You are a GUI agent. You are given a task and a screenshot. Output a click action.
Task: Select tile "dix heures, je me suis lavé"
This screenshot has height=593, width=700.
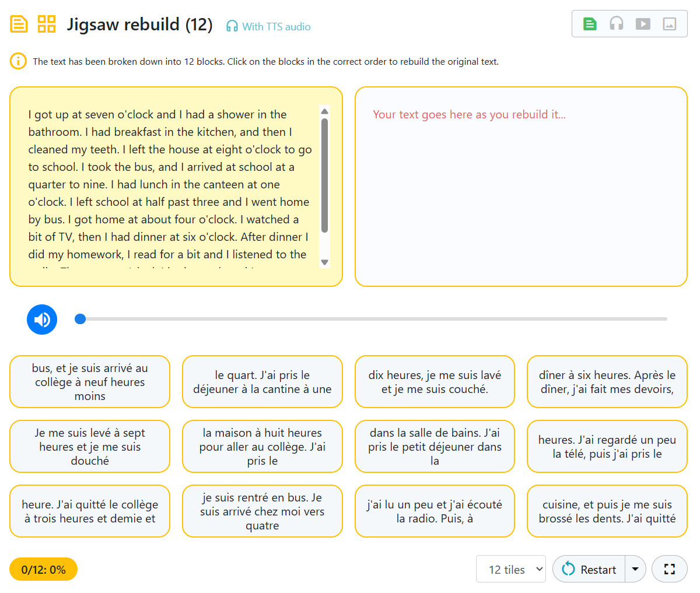(x=435, y=382)
